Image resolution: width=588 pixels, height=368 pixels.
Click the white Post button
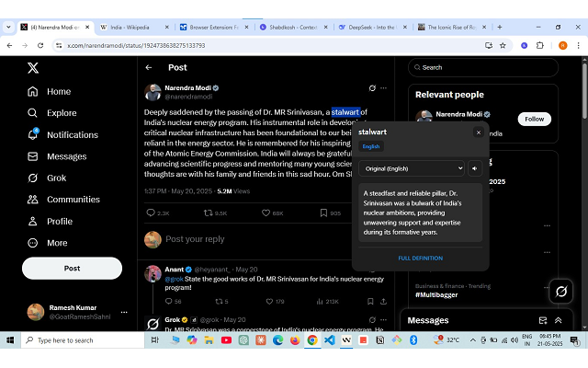pos(72,268)
